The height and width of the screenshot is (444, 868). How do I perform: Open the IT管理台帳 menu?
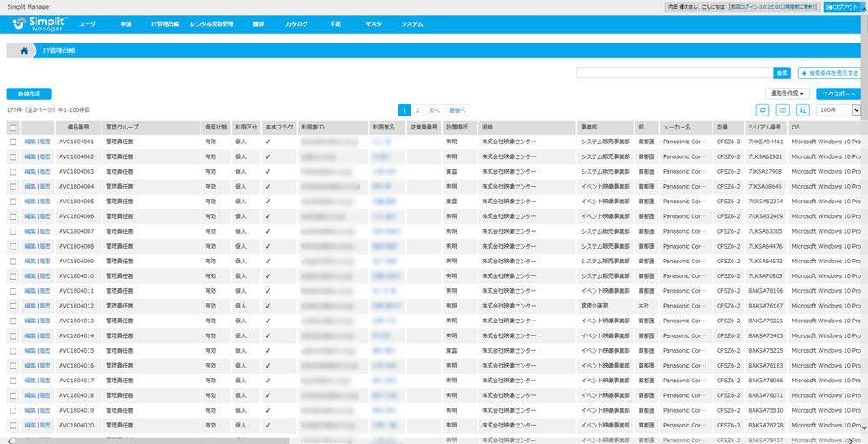164,24
